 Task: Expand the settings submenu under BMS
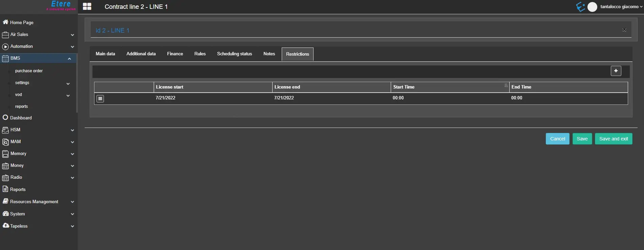pyautogui.click(x=68, y=83)
